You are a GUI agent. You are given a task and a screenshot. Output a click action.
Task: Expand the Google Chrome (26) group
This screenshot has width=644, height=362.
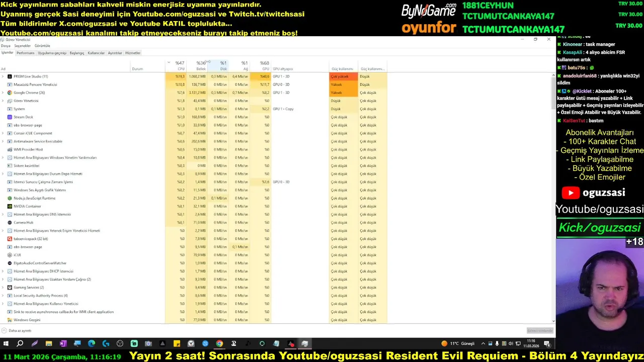click(3, 93)
